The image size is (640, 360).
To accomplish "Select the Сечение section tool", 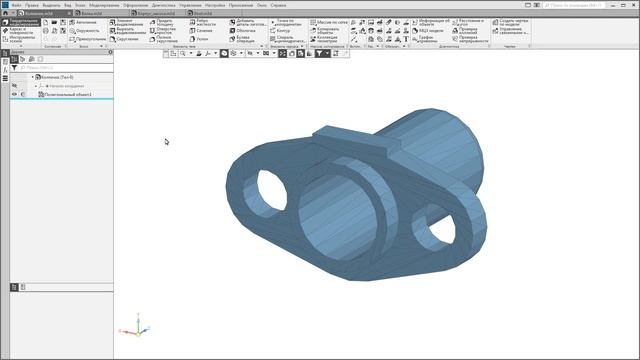I will (201, 31).
